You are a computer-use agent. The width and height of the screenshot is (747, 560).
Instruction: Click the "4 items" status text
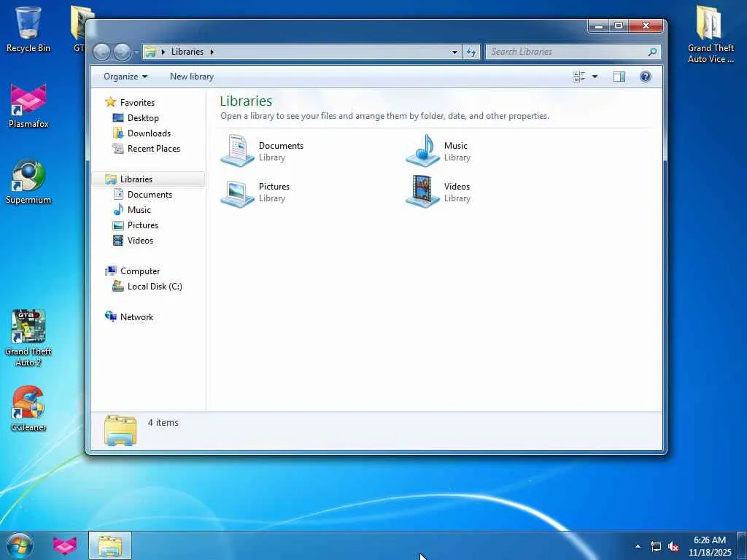163,422
